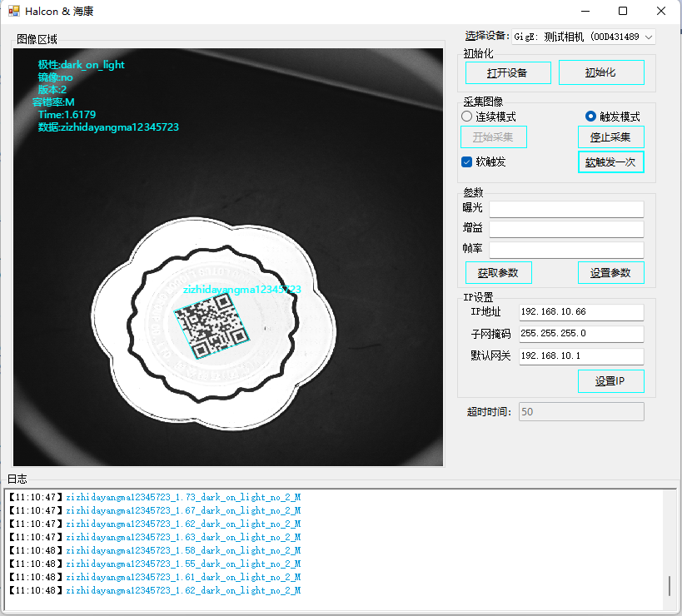Click the 图像区域 group label
This screenshot has width=682, height=616.
coord(37,40)
